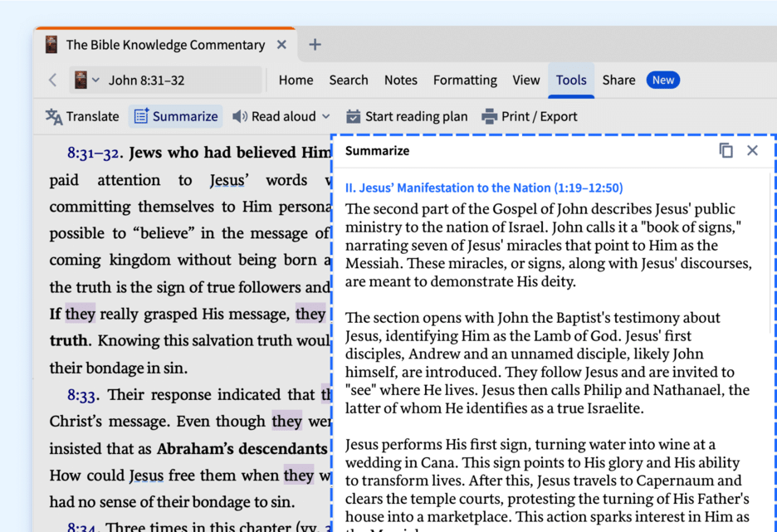777x532 pixels.
Task: Click highlighted 'they' in 'free them when they'
Action: (299, 476)
